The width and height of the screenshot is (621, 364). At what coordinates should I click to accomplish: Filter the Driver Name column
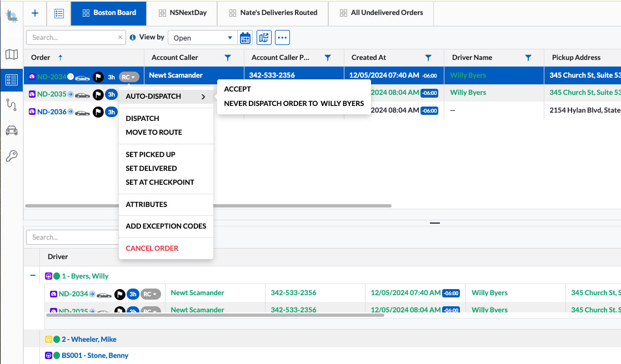coord(528,58)
